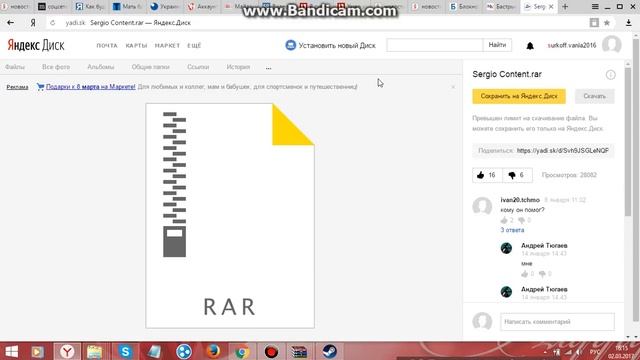The height and width of the screenshot is (360, 640).
Task: Switch to Yandex Browser taskbar icon
Action: click(x=67, y=351)
